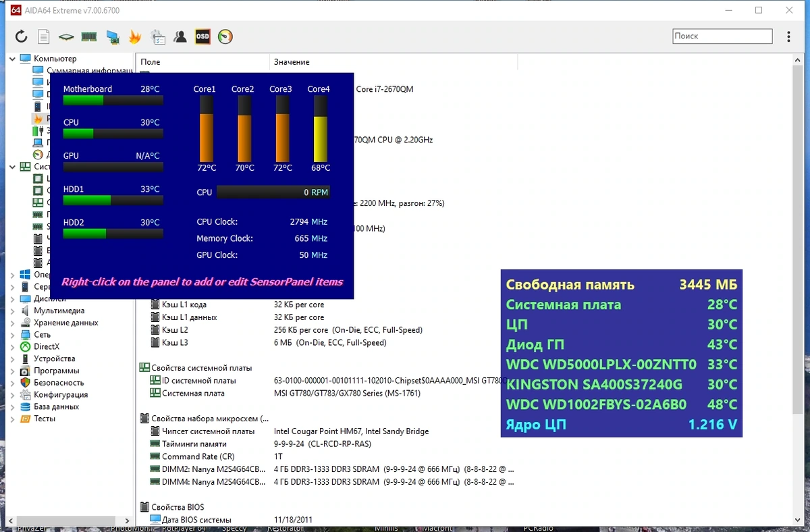Open the Хранение данных category
This screenshot has height=532, width=810.
click(x=66, y=323)
